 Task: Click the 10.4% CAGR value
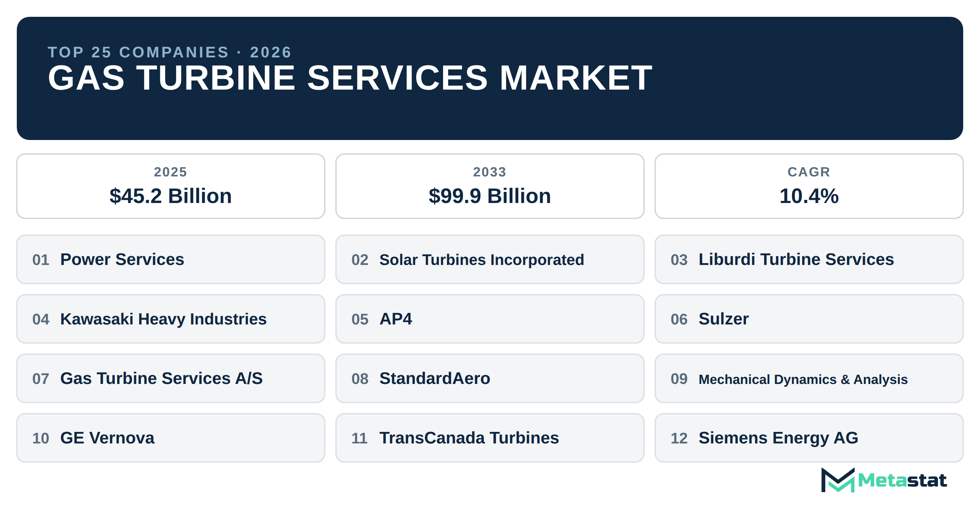pos(809,196)
